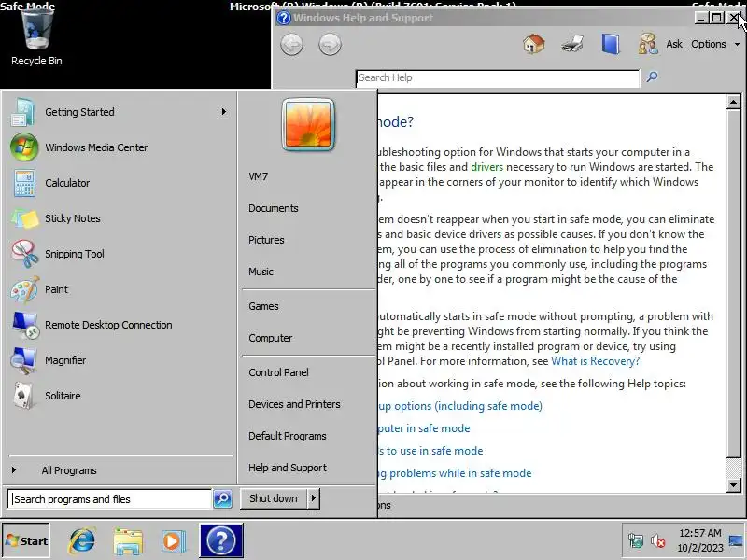This screenshot has height=560, width=747.
Task: Launch Windows Media Center
Action: point(120,147)
